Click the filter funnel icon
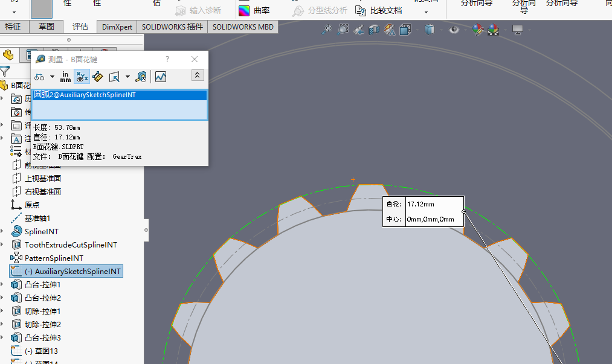 coord(5,71)
